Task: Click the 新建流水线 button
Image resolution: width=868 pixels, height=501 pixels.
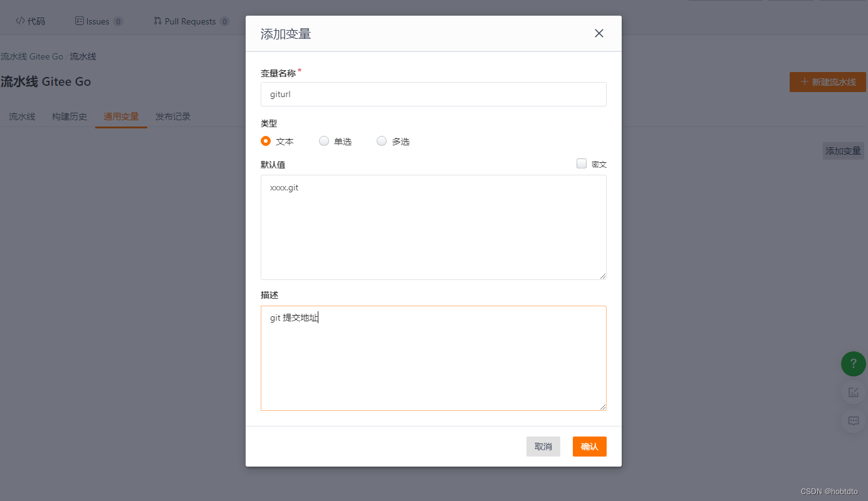Action: click(x=828, y=82)
